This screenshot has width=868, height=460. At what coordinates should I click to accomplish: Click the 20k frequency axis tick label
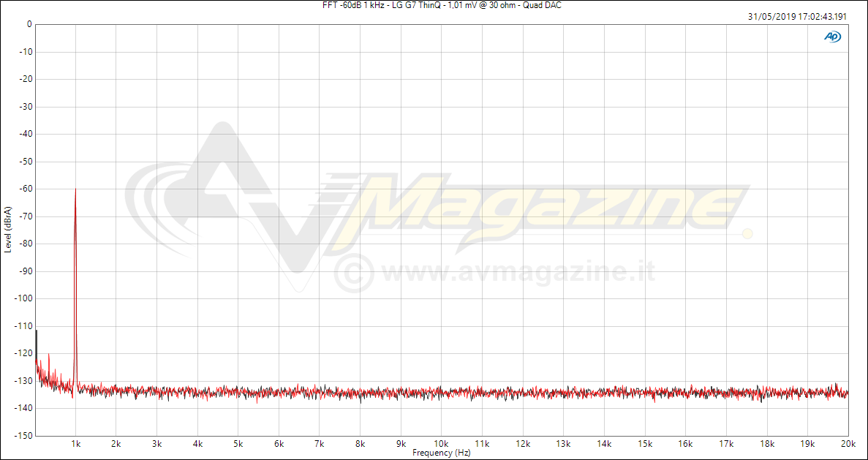pos(849,444)
